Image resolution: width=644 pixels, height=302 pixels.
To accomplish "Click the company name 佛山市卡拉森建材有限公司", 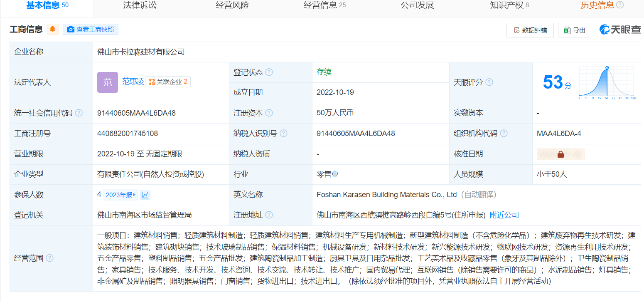I will click(141, 52).
